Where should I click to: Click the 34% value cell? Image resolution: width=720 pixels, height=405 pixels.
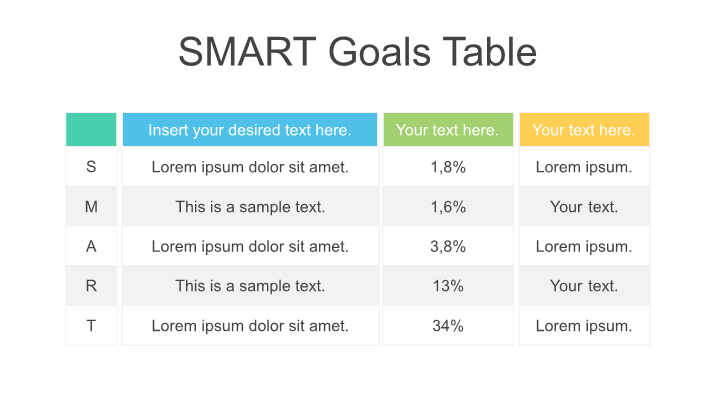(448, 325)
